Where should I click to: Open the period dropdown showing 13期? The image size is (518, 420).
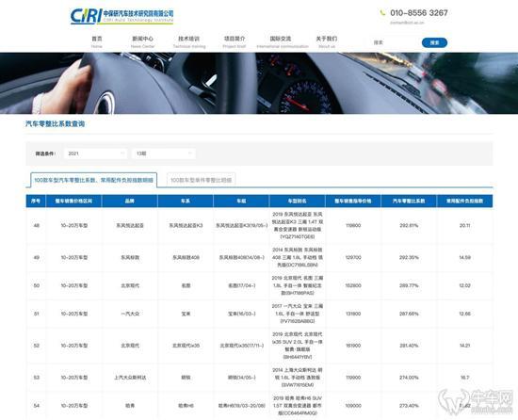(164, 153)
